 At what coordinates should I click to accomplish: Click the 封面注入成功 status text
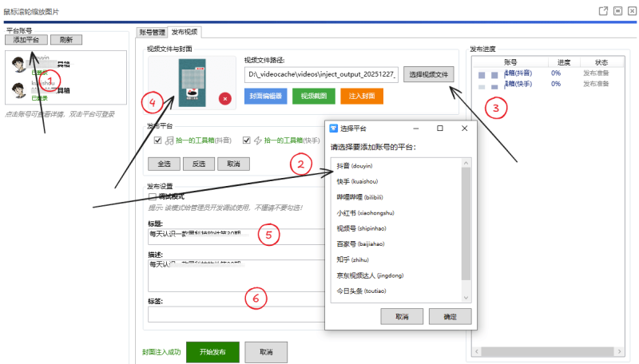pyautogui.click(x=161, y=352)
